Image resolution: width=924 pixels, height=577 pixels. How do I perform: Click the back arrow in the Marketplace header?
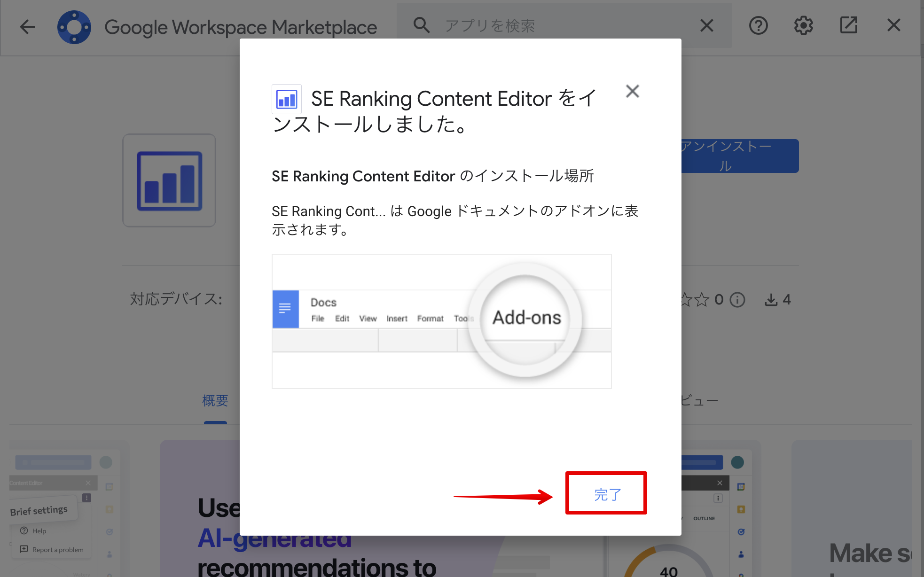pyautogui.click(x=27, y=26)
